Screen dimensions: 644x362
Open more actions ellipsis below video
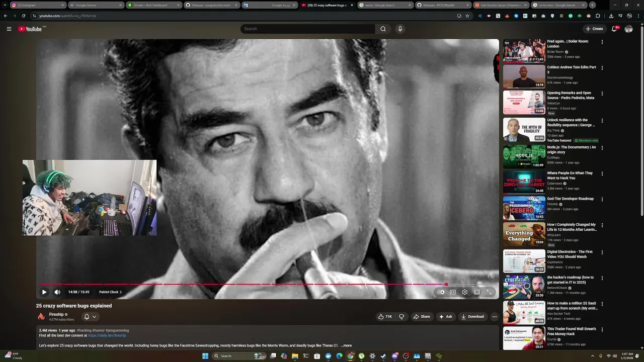coord(495,317)
